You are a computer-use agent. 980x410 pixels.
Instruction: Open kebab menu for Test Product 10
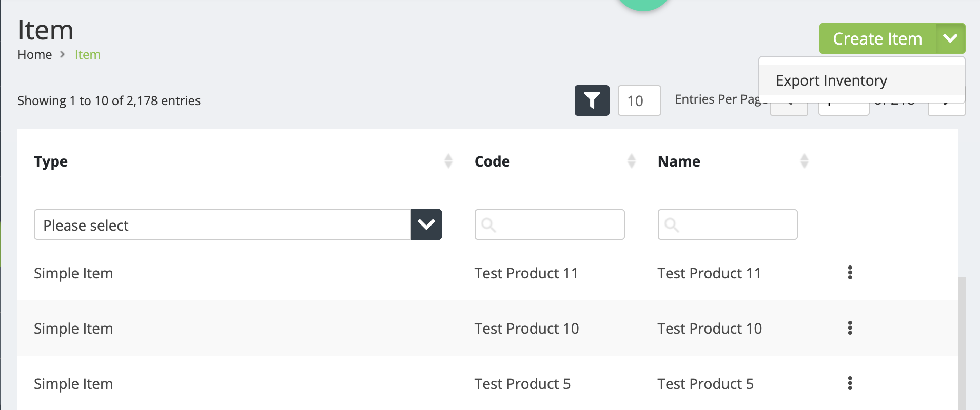(x=850, y=328)
